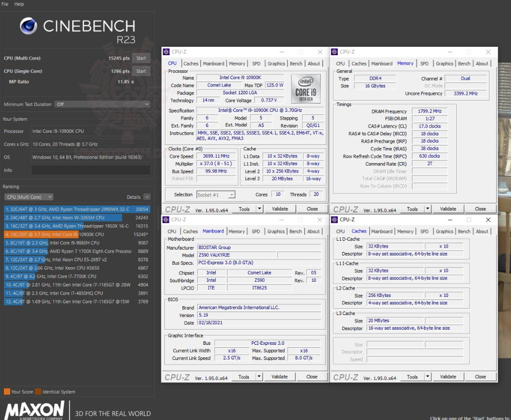
Task: Select the Core i7-7700K ranking row
Action: point(77,276)
